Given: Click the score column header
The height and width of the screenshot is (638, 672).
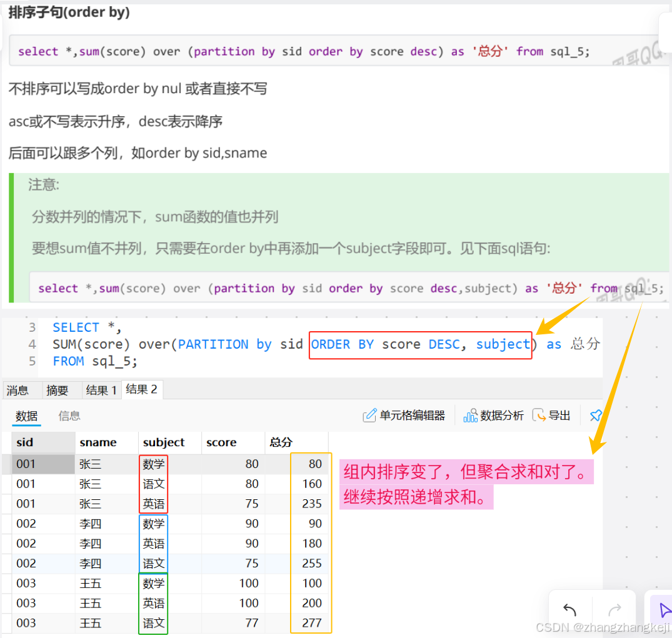Looking at the screenshot, I should (233, 442).
